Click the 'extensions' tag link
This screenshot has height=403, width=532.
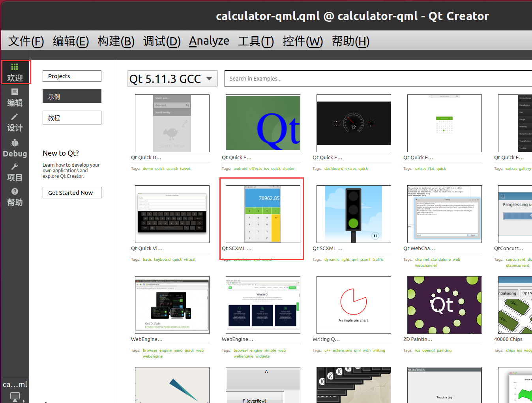(342, 350)
